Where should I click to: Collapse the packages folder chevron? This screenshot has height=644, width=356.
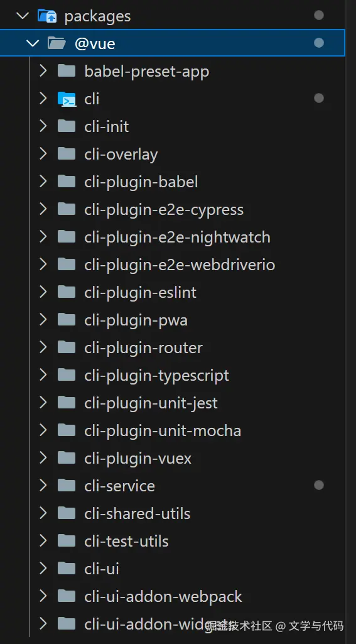[x=23, y=16]
